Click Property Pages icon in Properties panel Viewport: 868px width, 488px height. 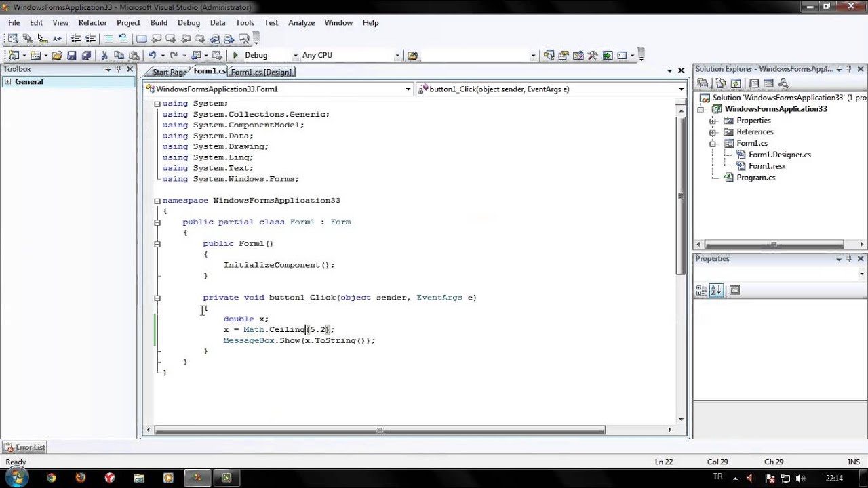point(734,290)
